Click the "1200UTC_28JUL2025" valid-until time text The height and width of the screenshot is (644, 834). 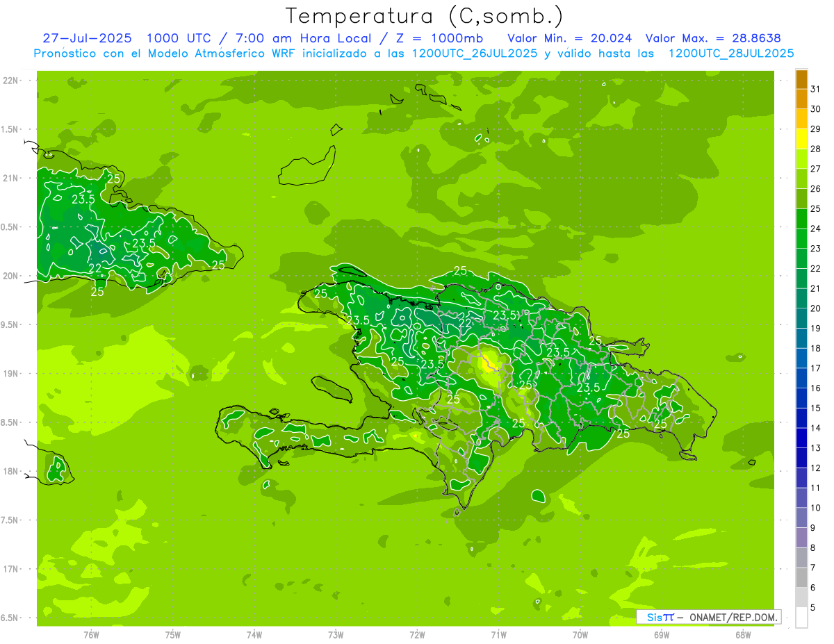[x=730, y=53]
